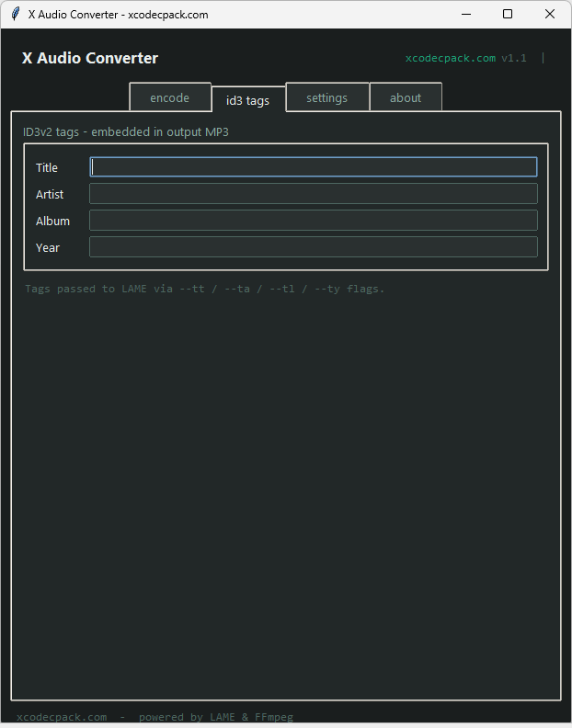Click into the Artist text field
This screenshot has width=572, height=728.
(x=313, y=194)
